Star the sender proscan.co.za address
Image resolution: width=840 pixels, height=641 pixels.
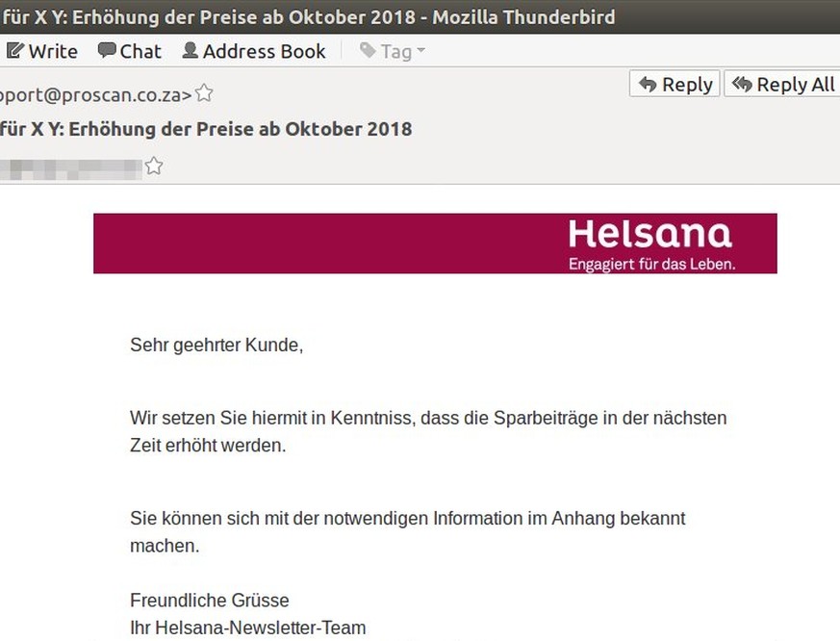tap(204, 93)
